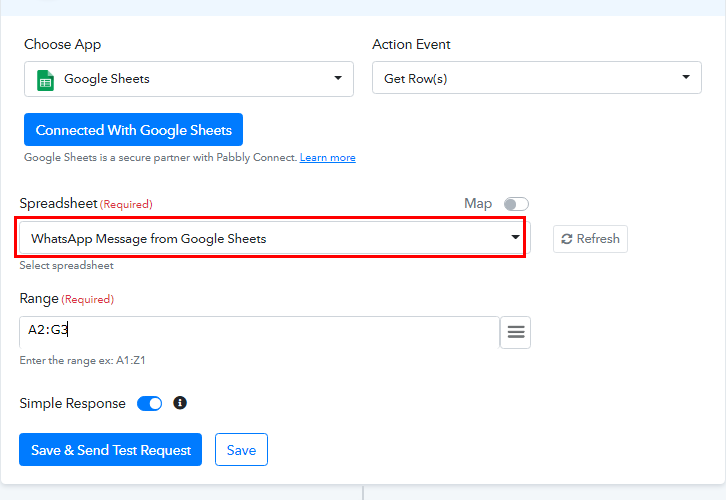Open the Choose App dropdown
Viewport: 726px width, 500px height.
189,79
